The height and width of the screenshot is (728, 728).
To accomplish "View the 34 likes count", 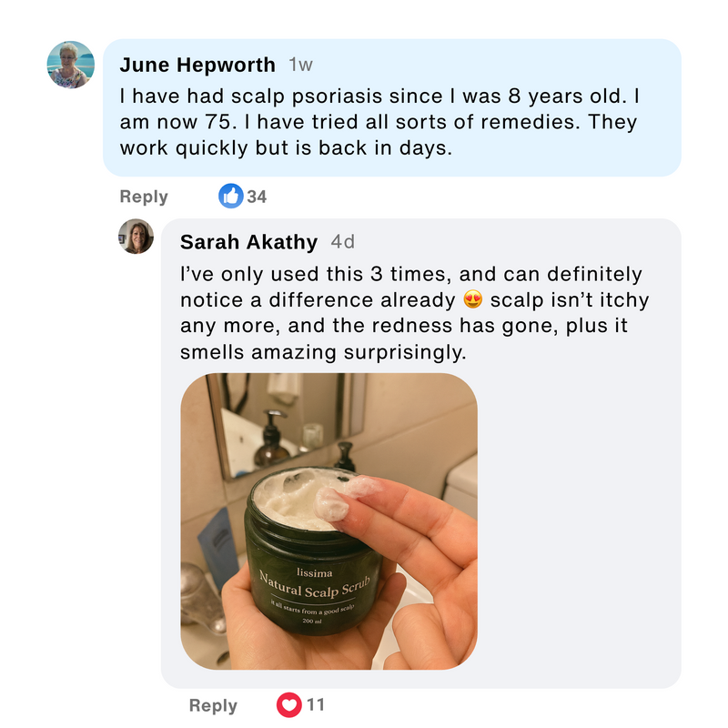I will tap(257, 197).
